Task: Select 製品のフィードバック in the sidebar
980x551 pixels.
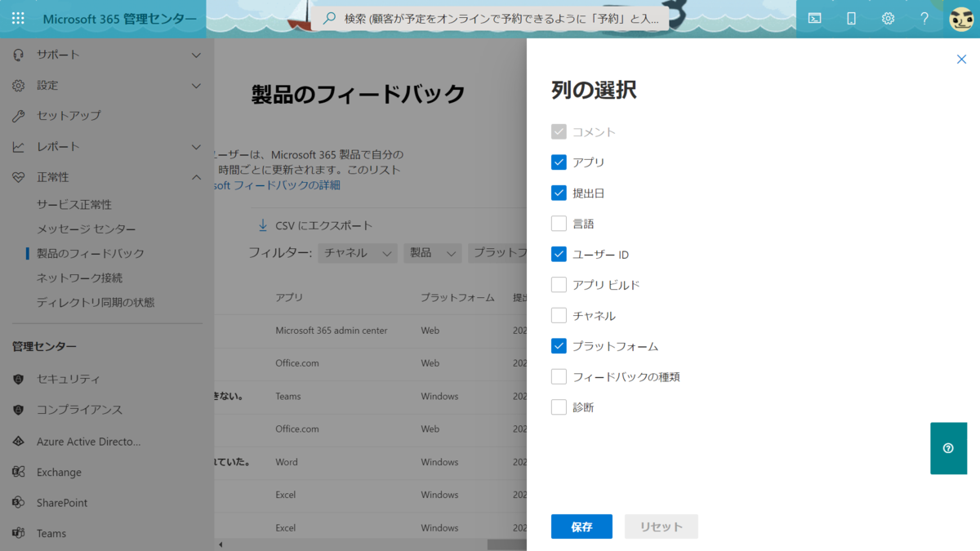Action: [x=91, y=254]
